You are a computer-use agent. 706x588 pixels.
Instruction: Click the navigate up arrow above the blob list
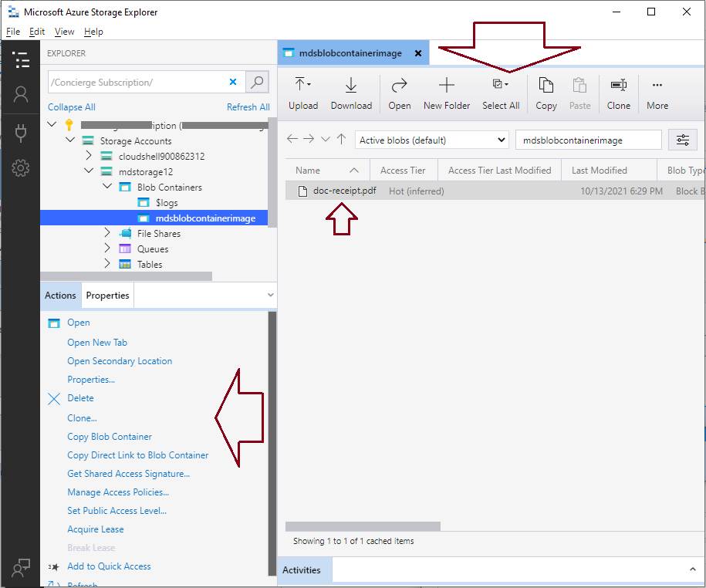pos(340,140)
